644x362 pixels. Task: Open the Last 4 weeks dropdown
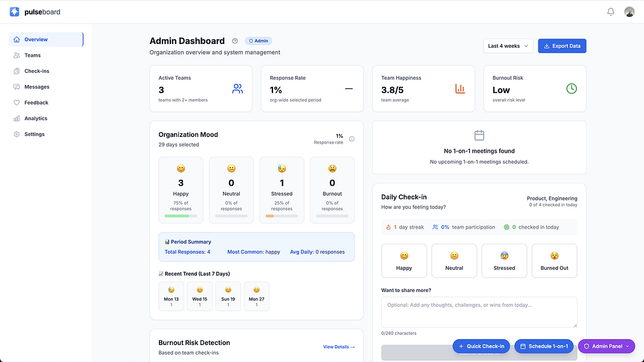point(509,46)
